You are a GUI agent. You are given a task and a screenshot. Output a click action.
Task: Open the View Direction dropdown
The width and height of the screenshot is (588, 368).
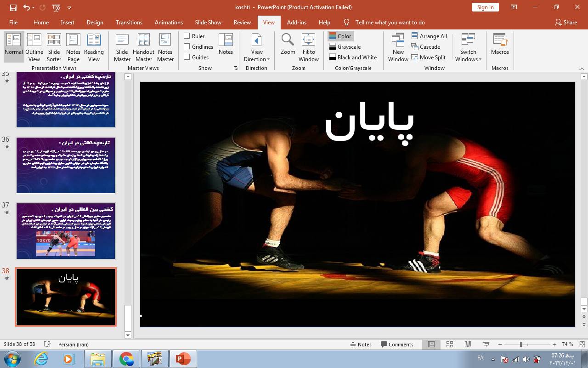[x=257, y=47]
